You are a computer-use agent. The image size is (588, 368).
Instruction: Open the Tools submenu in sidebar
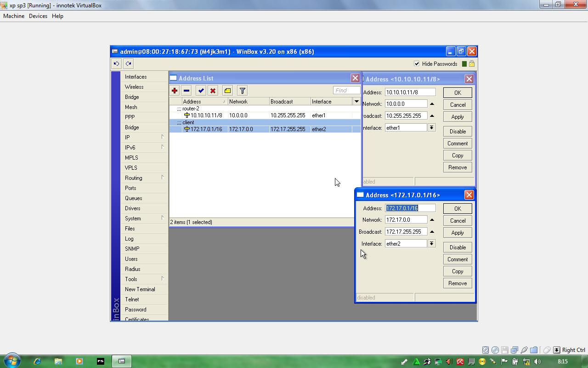pos(144,279)
